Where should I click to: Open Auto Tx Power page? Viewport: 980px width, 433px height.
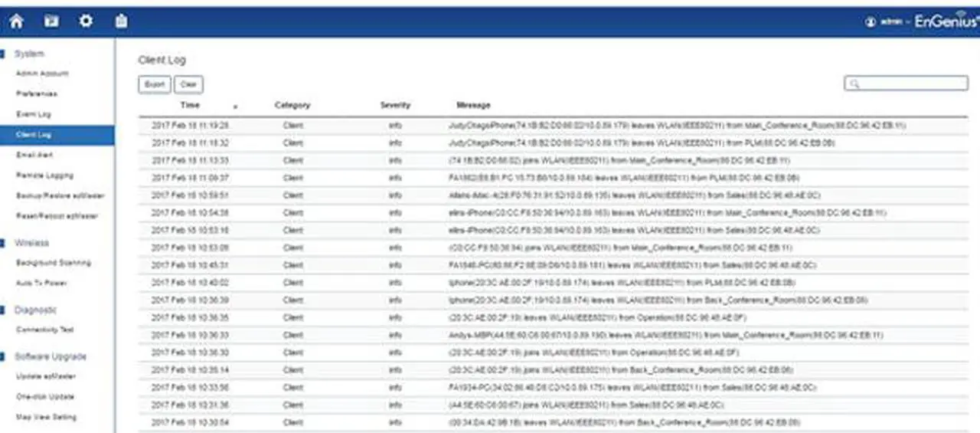tap(41, 284)
